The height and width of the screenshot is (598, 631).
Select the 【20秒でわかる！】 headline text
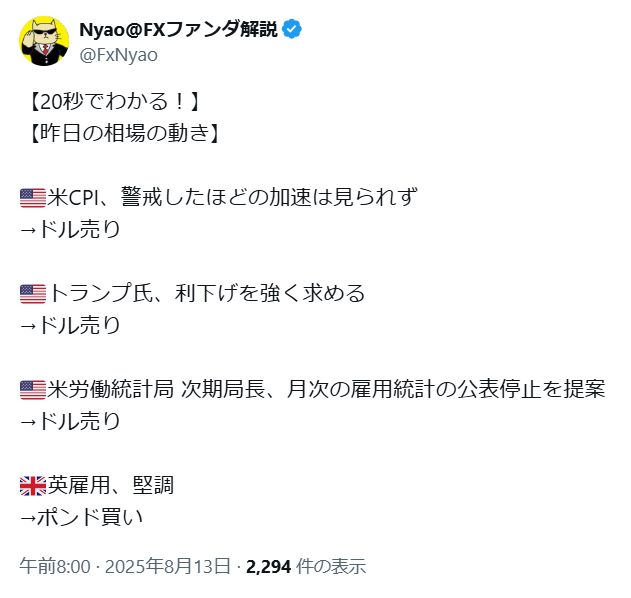point(114,102)
